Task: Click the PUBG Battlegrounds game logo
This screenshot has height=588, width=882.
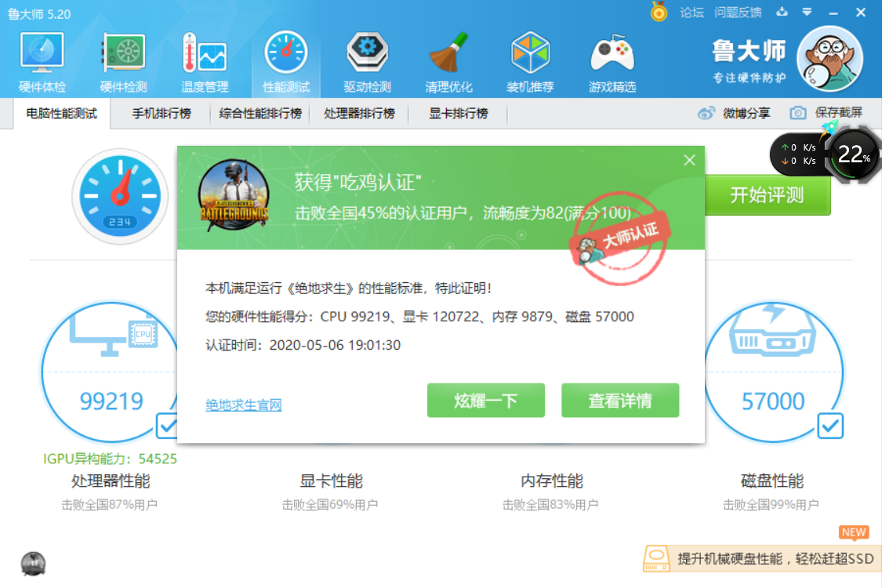Action: 234,195
